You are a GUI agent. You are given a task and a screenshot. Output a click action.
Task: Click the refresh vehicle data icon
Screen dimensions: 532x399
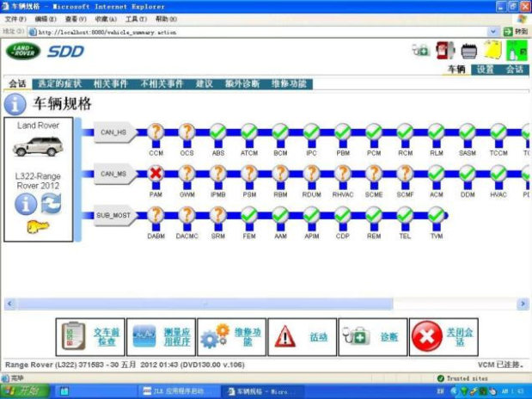(52, 204)
